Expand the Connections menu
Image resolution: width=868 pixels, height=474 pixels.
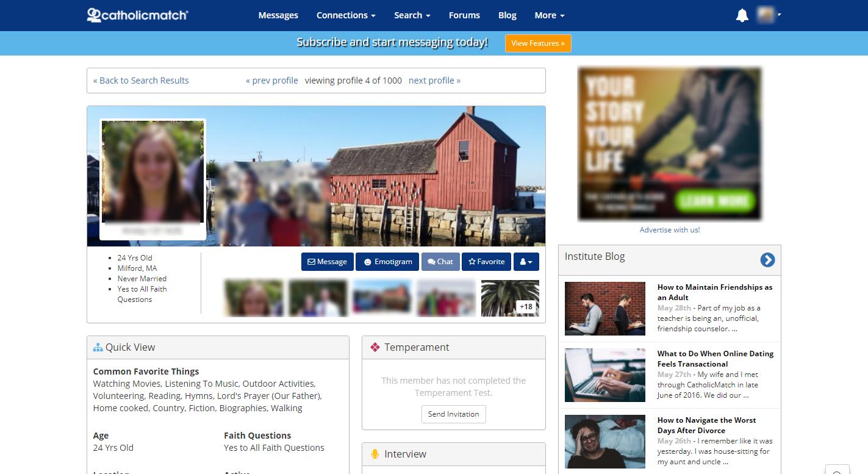click(x=346, y=15)
